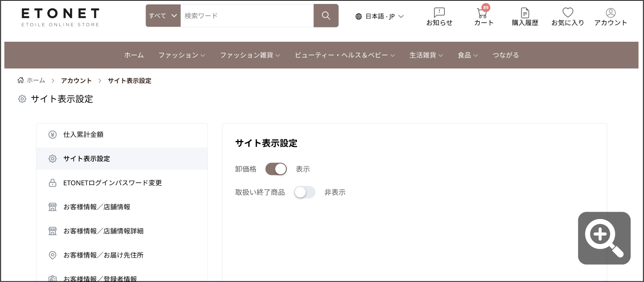Enable the 取扱い終了商品 switch
The width and height of the screenshot is (644, 282).
tap(305, 192)
